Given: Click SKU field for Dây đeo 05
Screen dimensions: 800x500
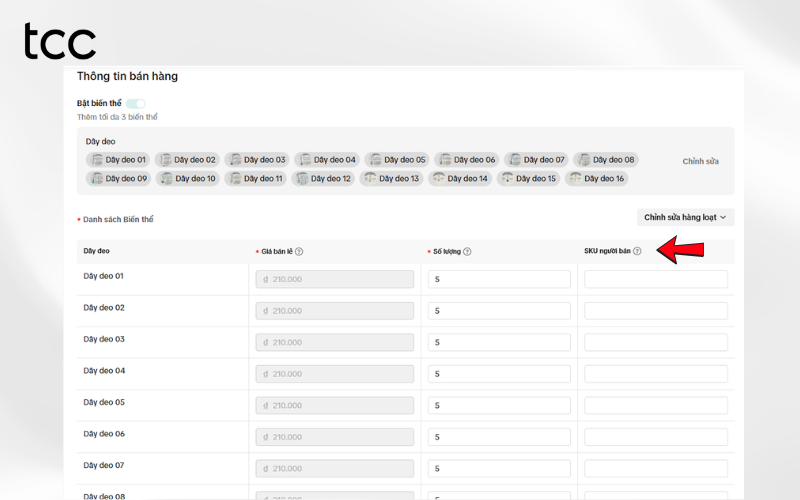Looking at the screenshot, I should [x=656, y=406].
